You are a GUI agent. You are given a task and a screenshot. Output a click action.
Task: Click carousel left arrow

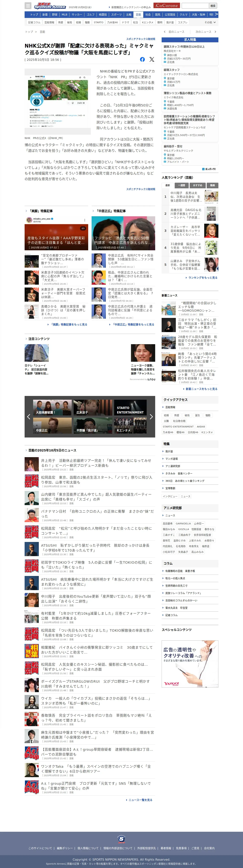[28, 417]
